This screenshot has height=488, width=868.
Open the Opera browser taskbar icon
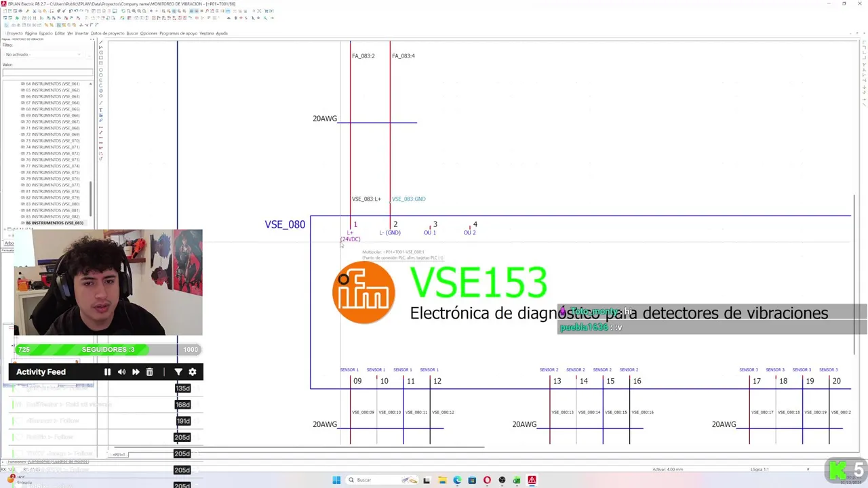(x=487, y=480)
